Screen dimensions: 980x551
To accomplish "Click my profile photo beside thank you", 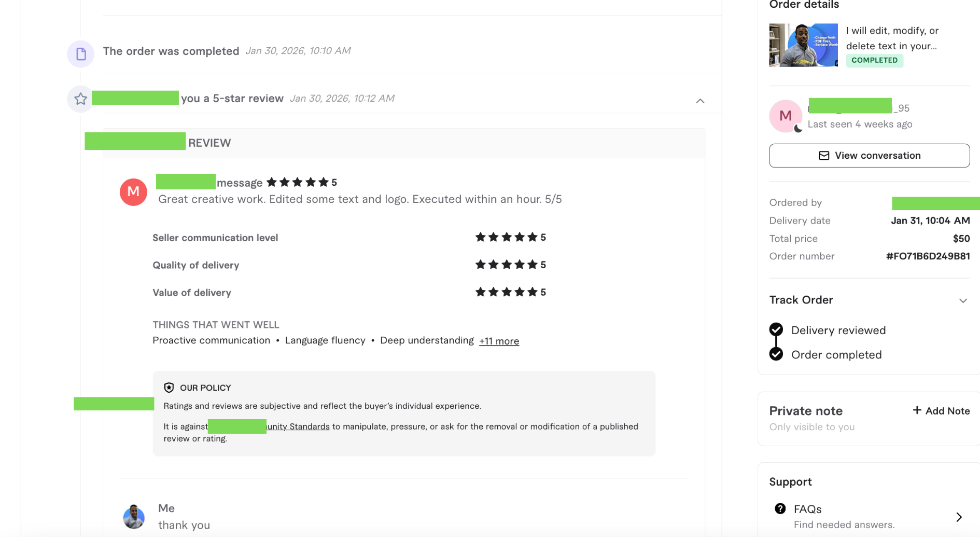I will pyautogui.click(x=134, y=517).
